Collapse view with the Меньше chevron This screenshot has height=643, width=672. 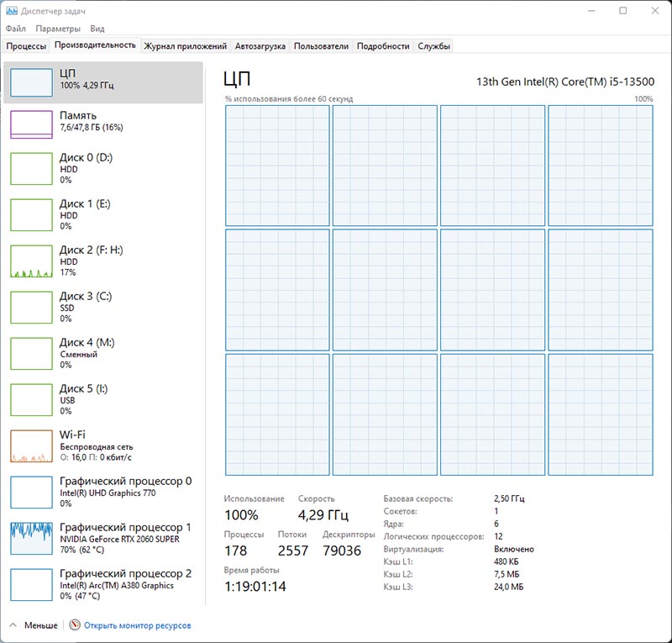13,625
